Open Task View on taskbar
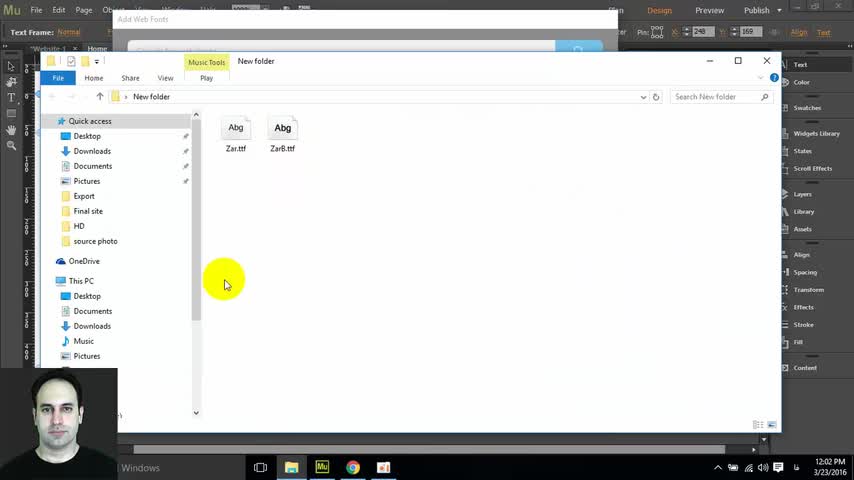 [x=260, y=467]
